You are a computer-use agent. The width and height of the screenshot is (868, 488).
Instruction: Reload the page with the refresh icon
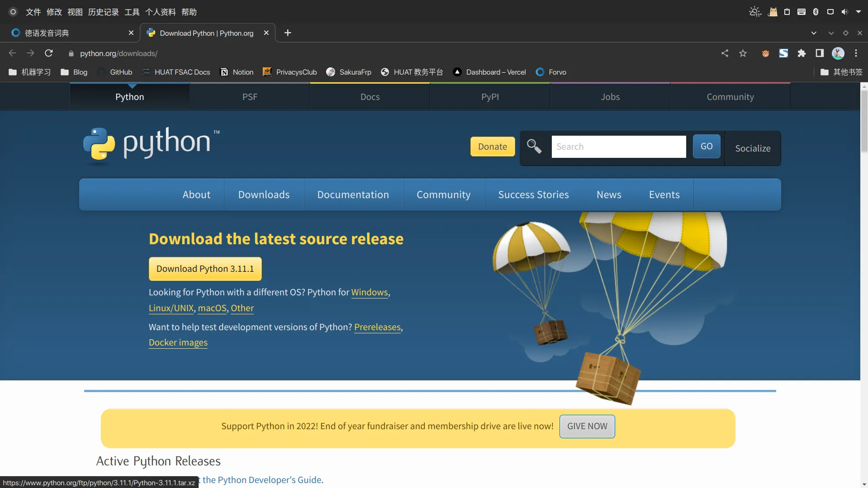49,53
